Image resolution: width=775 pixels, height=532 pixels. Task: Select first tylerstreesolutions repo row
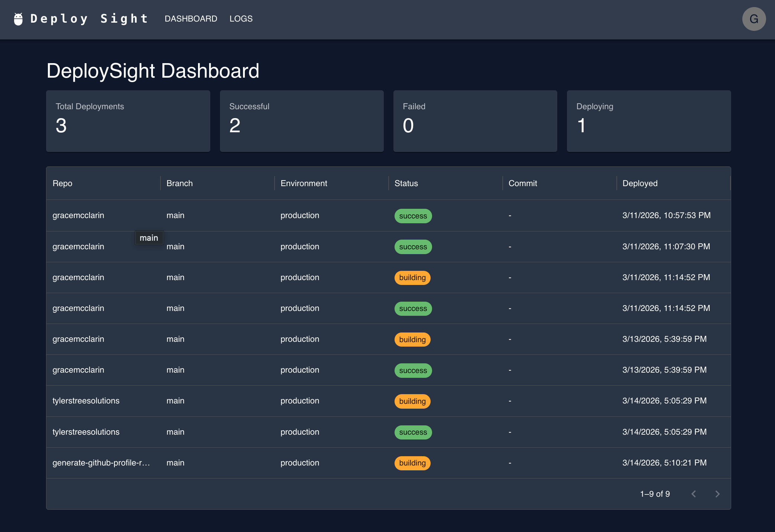coord(86,401)
